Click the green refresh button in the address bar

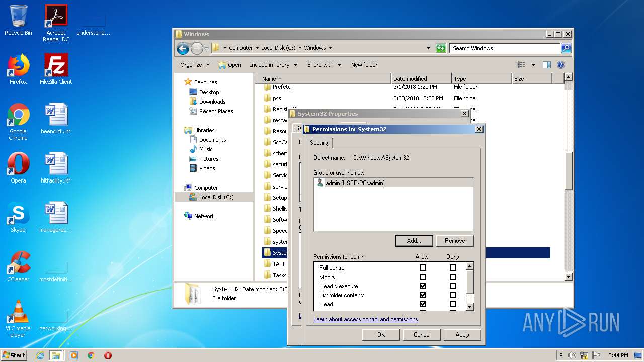click(x=441, y=48)
